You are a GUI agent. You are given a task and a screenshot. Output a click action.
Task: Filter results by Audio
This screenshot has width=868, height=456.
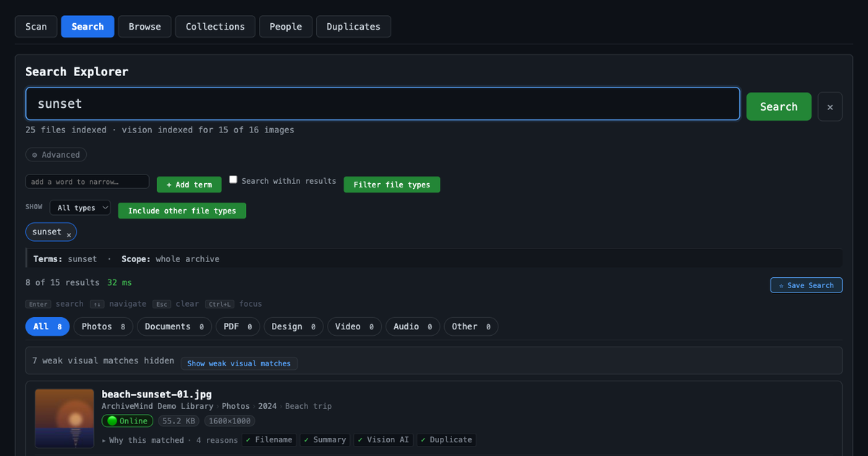412,326
